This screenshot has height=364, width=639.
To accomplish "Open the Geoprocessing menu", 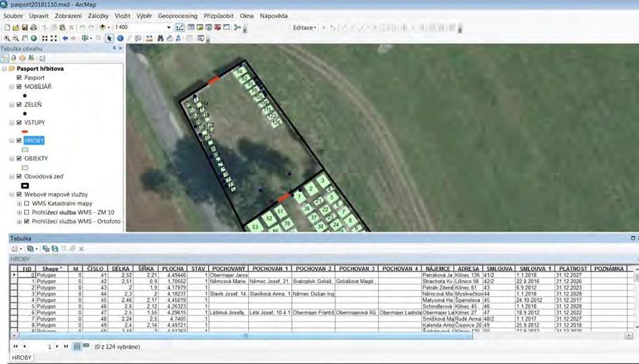I will tap(178, 16).
